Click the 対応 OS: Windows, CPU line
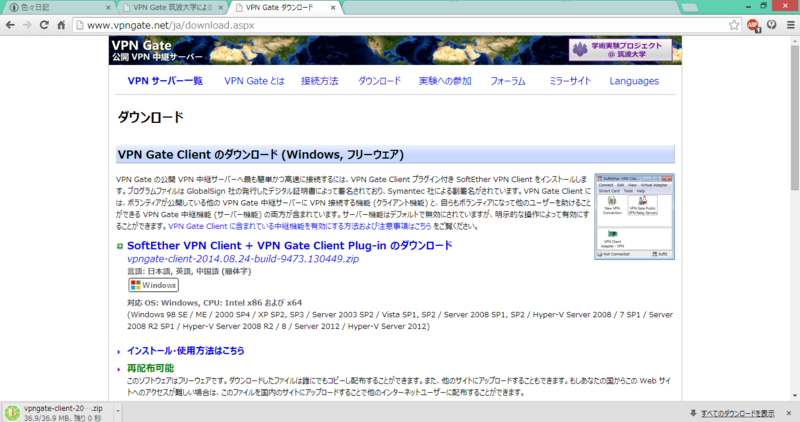Image resolution: width=800 pixels, height=422 pixels. pos(214,303)
